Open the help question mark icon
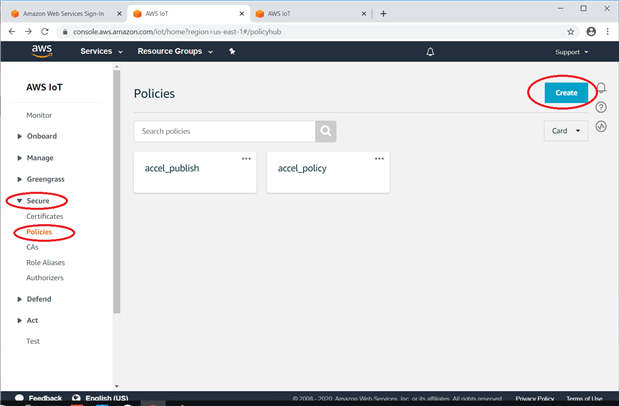The height and width of the screenshot is (406, 619). click(x=601, y=107)
